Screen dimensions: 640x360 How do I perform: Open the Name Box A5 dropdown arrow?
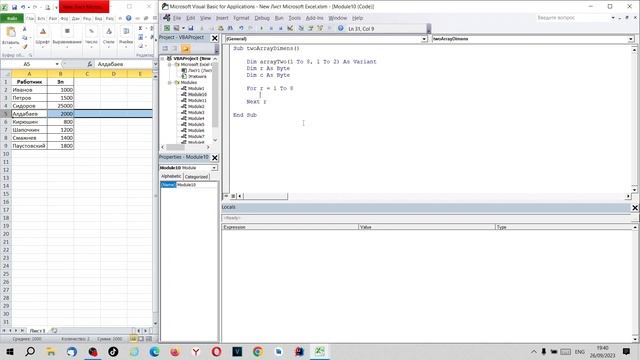(57, 64)
